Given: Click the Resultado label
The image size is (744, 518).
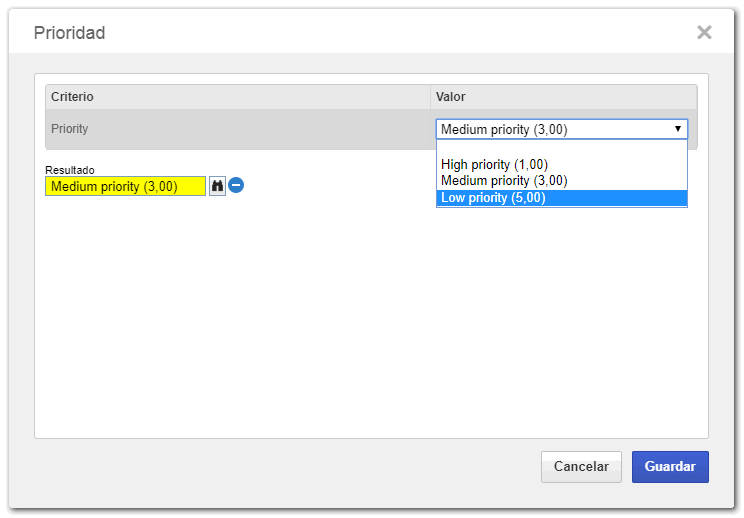Looking at the screenshot, I should tap(70, 170).
